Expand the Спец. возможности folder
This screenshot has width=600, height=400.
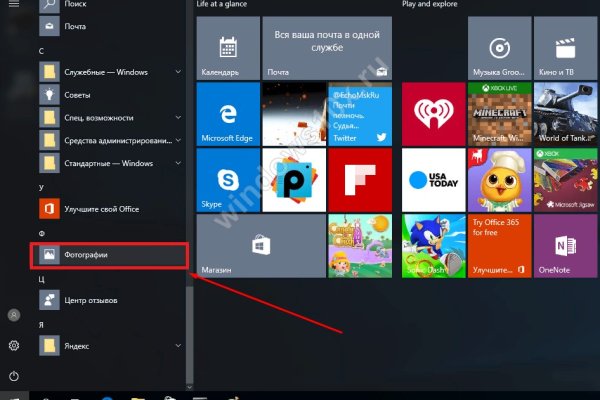pyautogui.click(x=178, y=117)
